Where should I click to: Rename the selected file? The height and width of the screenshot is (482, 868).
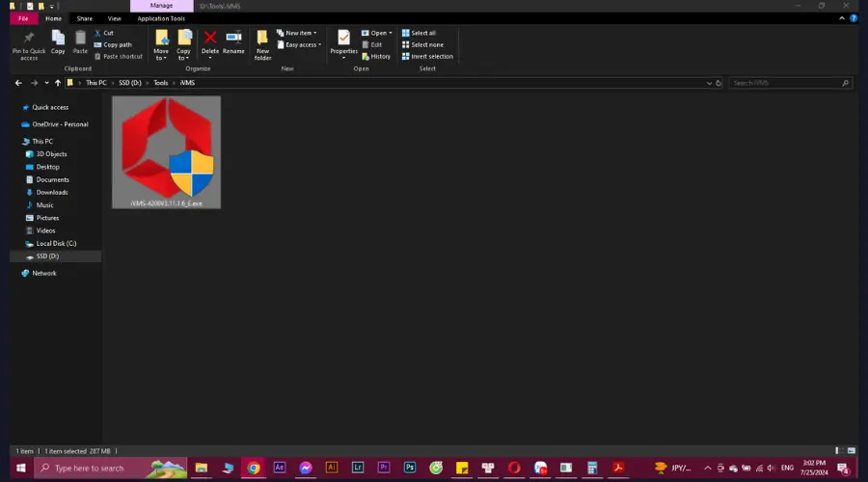click(233, 42)
